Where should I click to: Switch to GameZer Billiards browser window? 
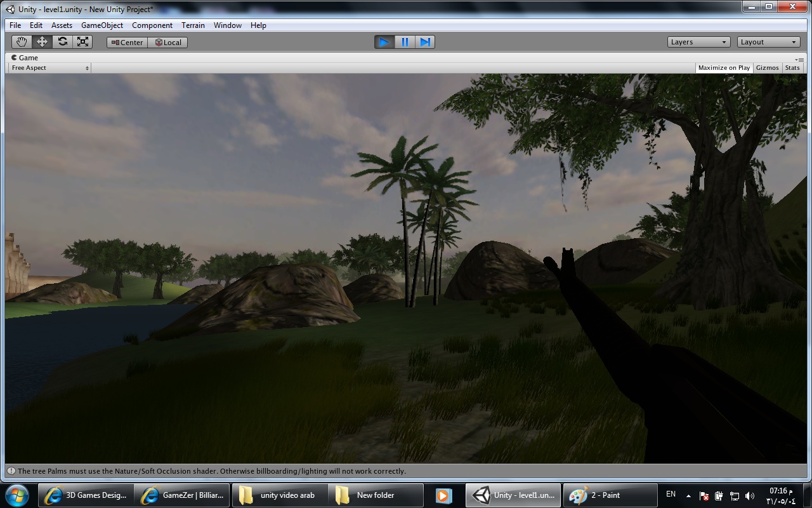(183, 495)
